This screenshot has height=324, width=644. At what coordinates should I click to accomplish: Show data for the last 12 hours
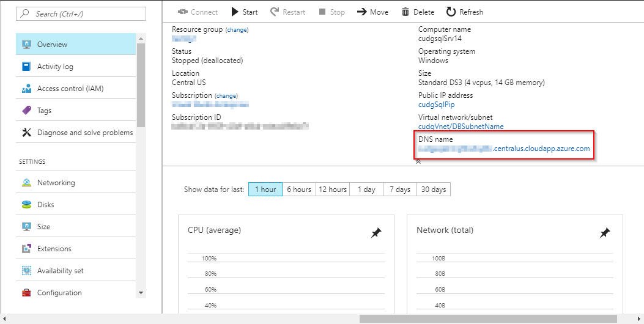click(333, 190)
